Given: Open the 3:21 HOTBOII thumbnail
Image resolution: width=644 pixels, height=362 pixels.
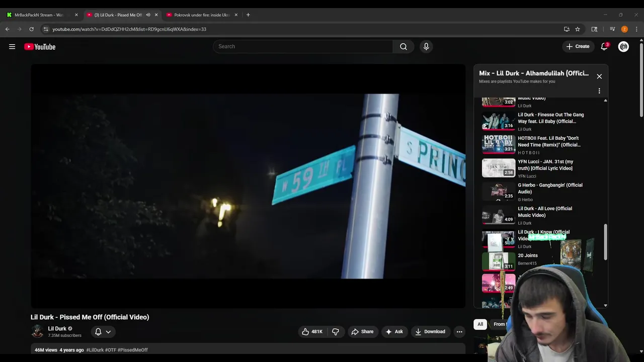Looking at the screenshot, I should pos(499,144).
